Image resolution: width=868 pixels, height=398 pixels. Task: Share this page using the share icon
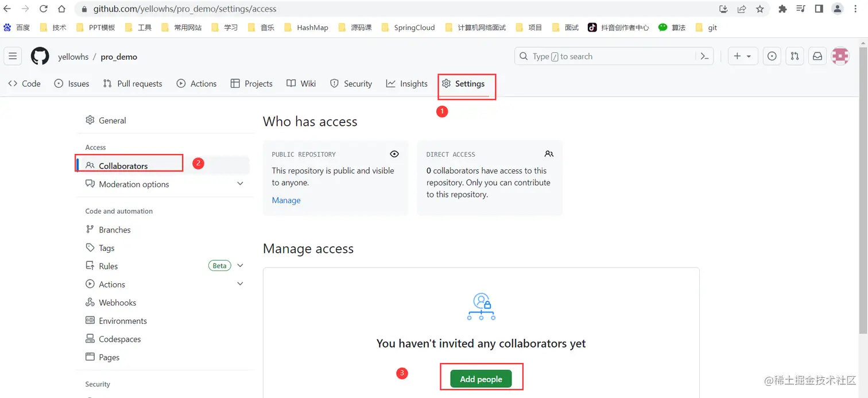[x=742, y=9]
